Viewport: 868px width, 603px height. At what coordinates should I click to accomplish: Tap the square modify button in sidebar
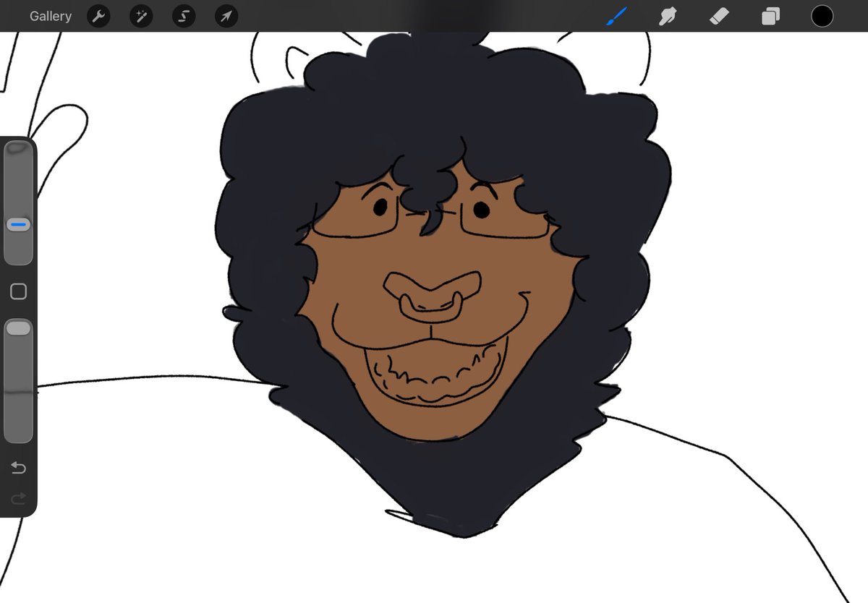tap(19, 291)
